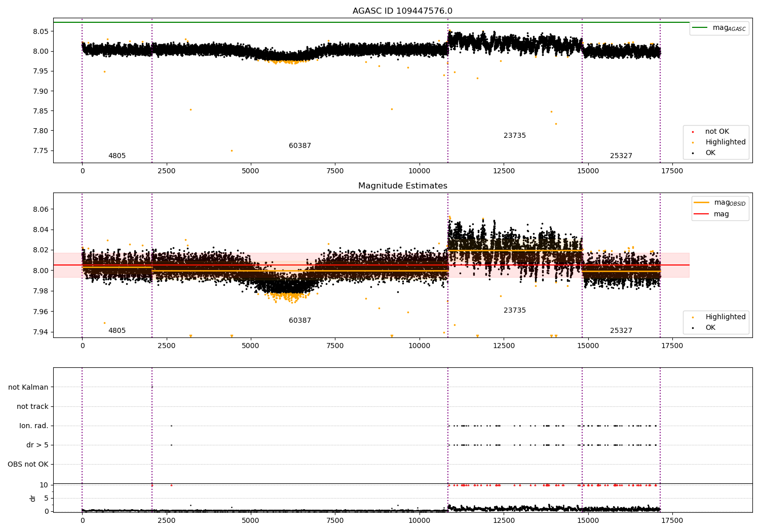Screen dimensions: 760x532
Task: Click the 7.94 y-axis tick in middle plot
Action: pos(41,332)
